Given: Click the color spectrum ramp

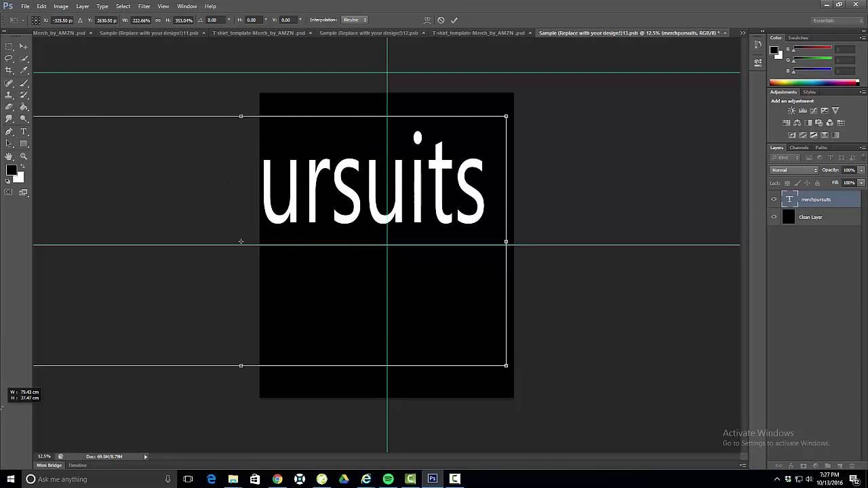Looking at the screenshot, I should click(814, 83).
